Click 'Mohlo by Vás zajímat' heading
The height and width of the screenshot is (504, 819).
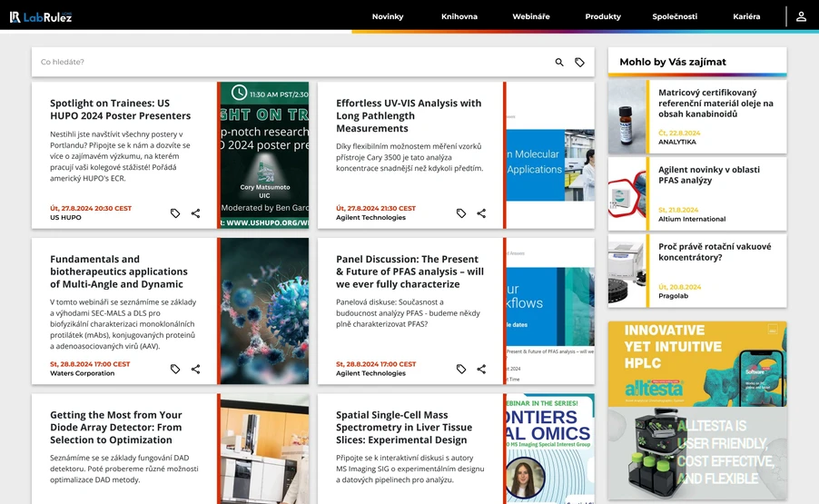click(x=673, y=62)
